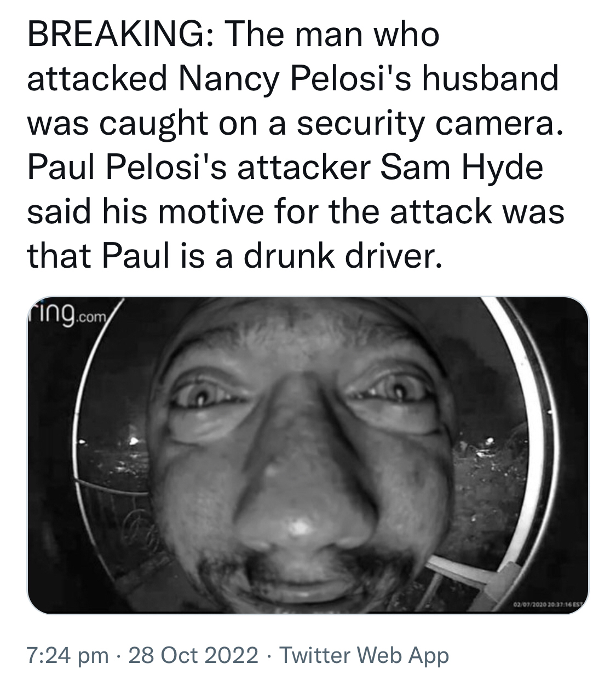Click the phrase drunk driver
Screen dimensions: 616x681
[x=342, y=256]
